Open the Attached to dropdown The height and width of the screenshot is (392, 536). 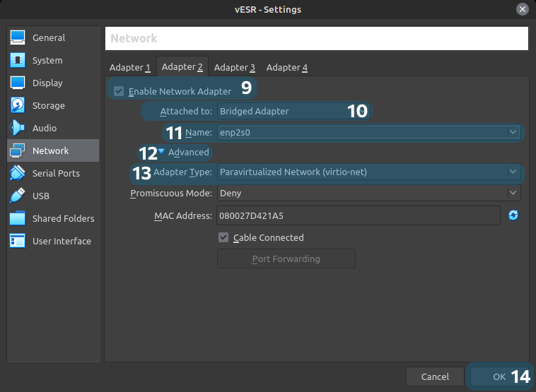[x=283, y=111]
